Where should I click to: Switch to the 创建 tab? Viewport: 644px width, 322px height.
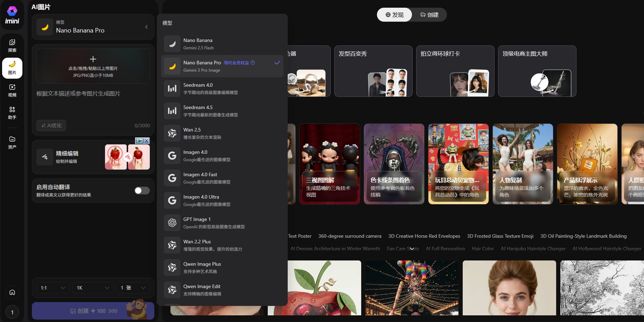[x=429, y=15]
